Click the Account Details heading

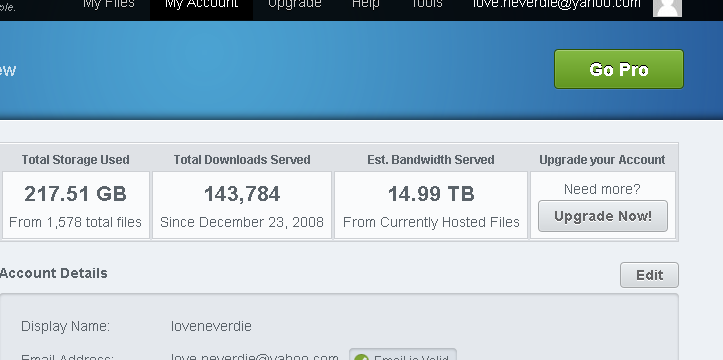point(53,273)
